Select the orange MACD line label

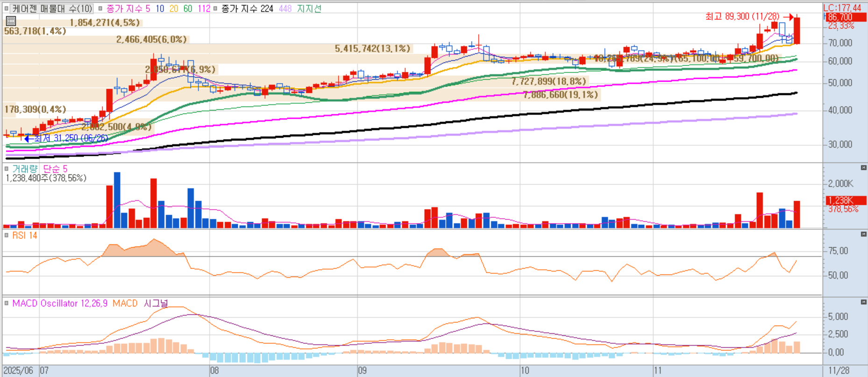pos(125,303)
